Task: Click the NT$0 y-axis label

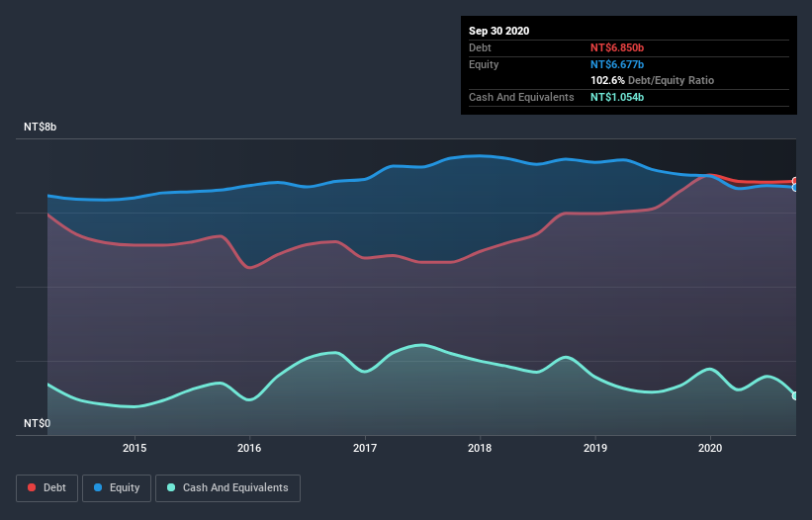Action: click(38, 423)
